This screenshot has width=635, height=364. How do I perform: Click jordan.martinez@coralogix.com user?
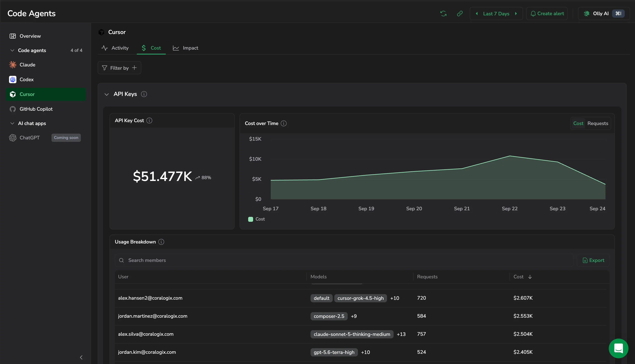pos(153,316)
